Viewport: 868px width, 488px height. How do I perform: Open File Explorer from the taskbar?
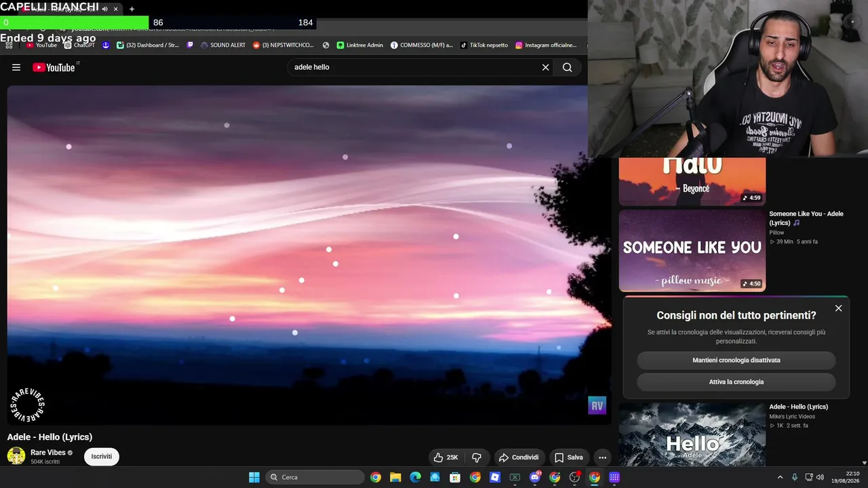395,477
